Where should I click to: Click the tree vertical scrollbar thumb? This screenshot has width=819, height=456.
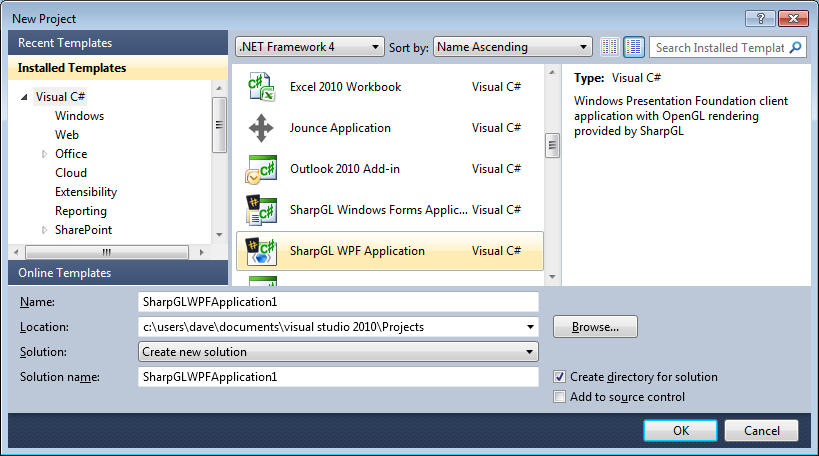click(219, 125)
